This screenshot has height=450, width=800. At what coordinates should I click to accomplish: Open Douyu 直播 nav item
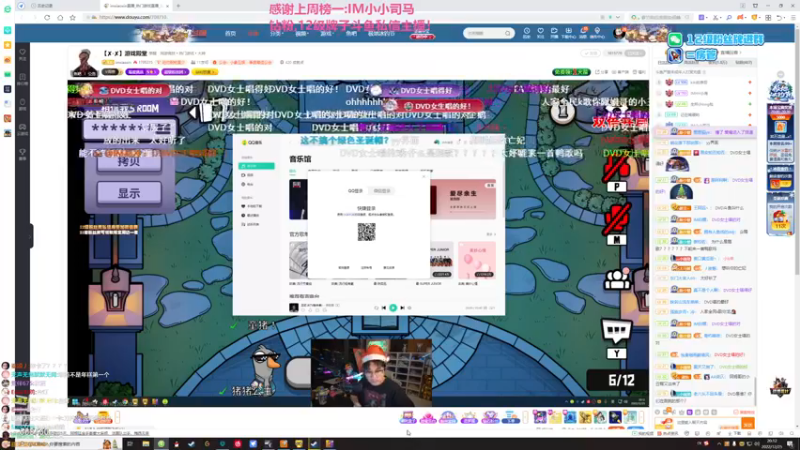[x=254, y=34]
